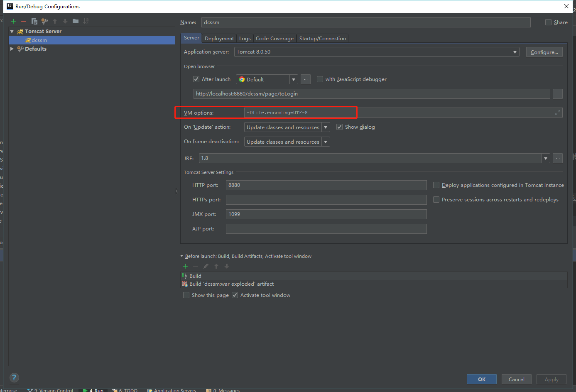Open edit defaults wrench icon
This screenshot has height=392, width=576.
44,21
